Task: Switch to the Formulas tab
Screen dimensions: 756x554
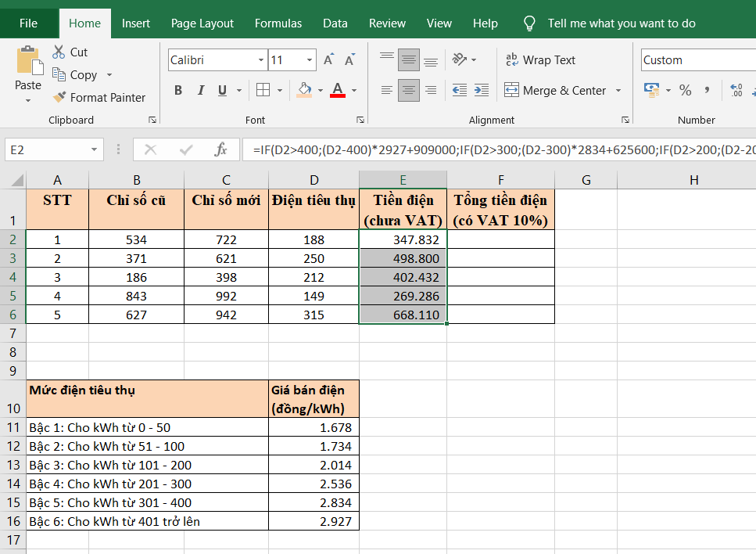Action: point(278,23)
